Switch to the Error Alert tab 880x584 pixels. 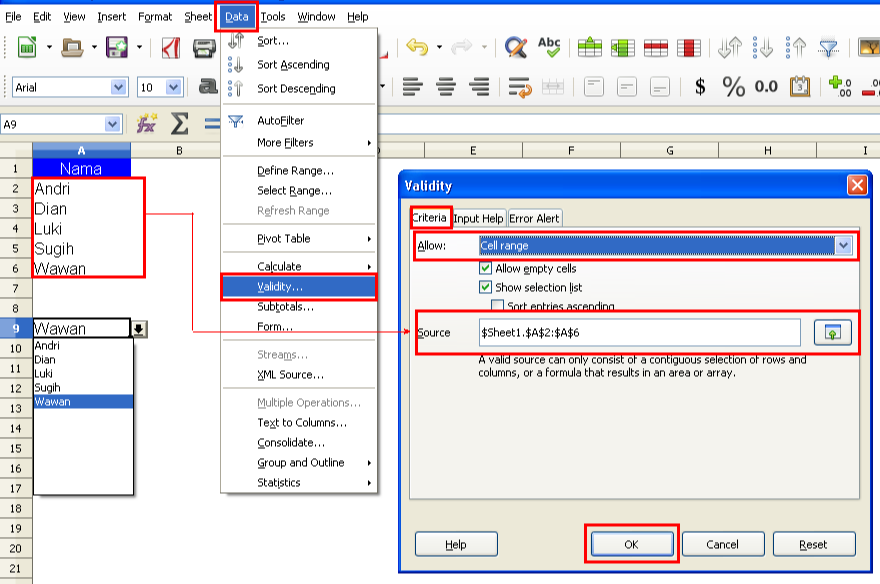point(534,218)
